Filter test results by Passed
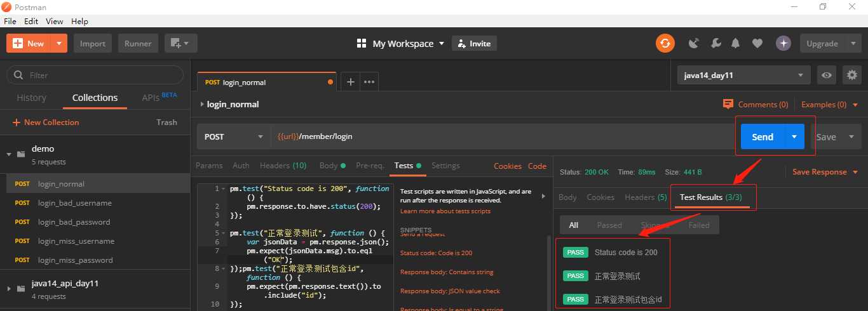Viewport: 868px width, 311px height. pos(609,225)
